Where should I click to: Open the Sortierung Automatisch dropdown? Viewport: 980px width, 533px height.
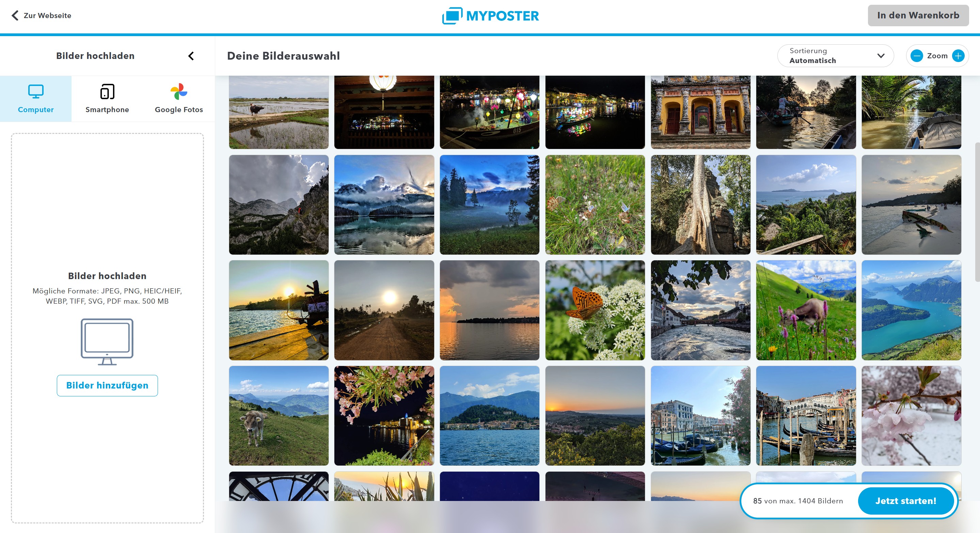(x=835, y=56)
